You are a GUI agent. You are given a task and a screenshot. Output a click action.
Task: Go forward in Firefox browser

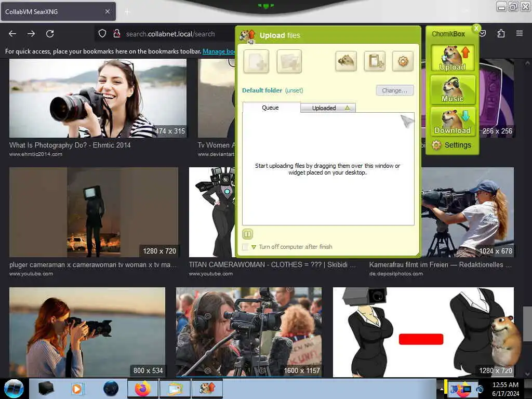pyautogui.click(x=31, y=34)
